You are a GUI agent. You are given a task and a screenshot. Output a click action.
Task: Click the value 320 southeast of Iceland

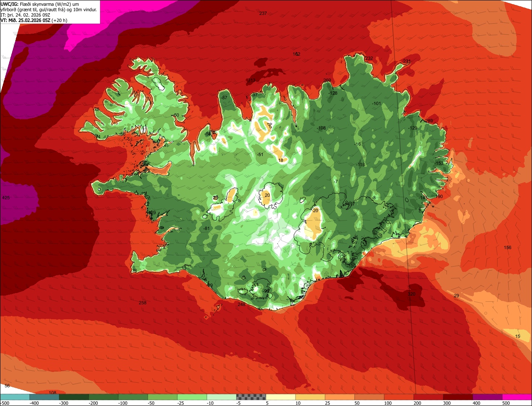coord(411,294)
